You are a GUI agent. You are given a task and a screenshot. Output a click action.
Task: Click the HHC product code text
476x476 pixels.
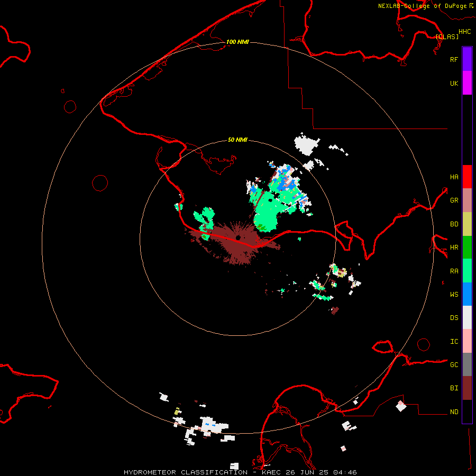click(x=465, y=32)
